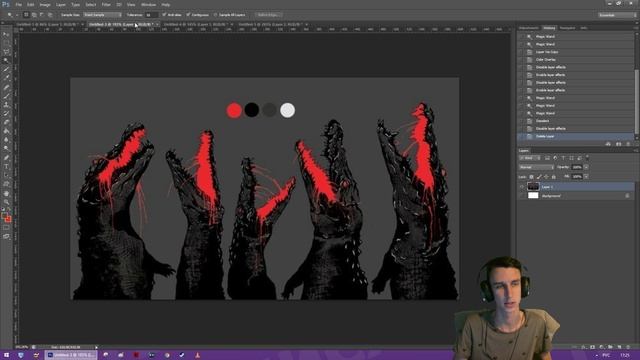The width and height of the screenshot is (640, 360).
Task: Open the Opacity slider arrow
Action: click(586, 167)
